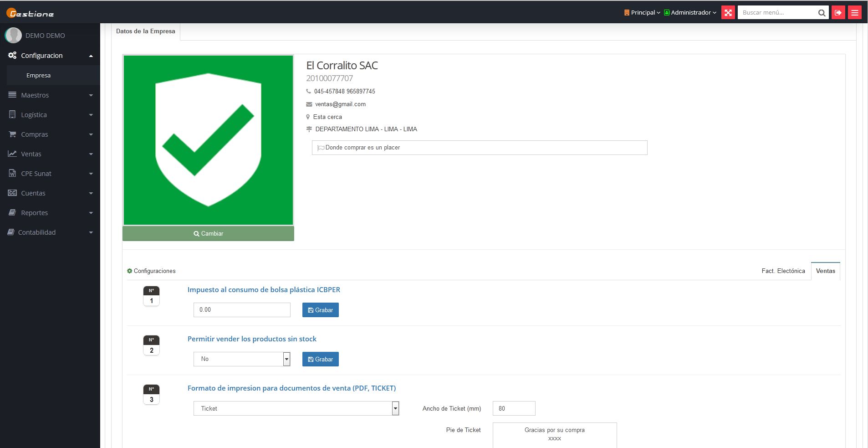Click the search magnifier icon

pos(822,13)
